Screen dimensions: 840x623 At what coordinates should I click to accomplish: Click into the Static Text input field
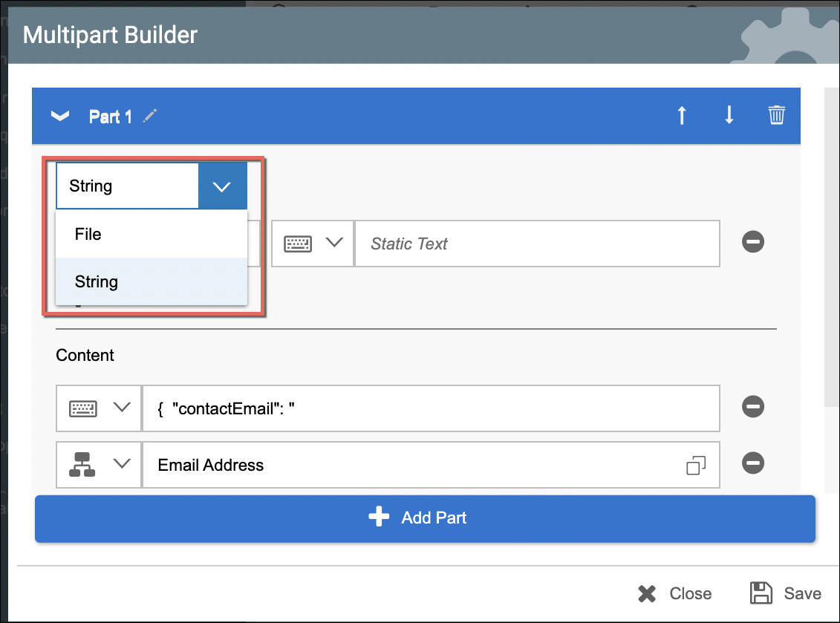[x=537, y=244]
